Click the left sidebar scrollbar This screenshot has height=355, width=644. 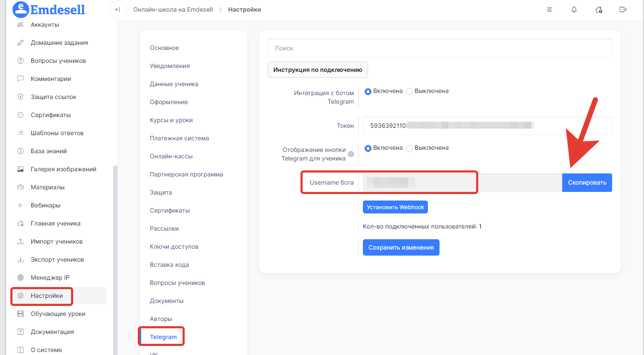pos(115,260)
